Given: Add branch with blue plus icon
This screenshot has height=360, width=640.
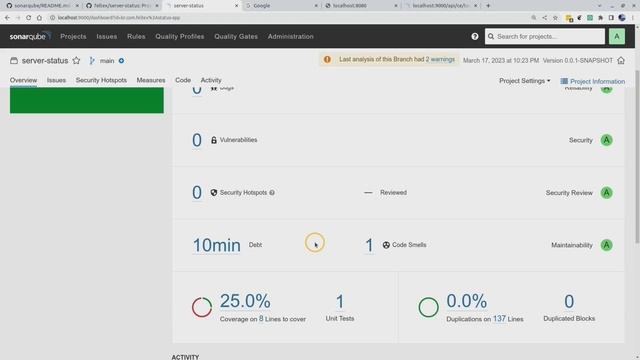Looking at the screenshot, I should [x=121, y=61].
